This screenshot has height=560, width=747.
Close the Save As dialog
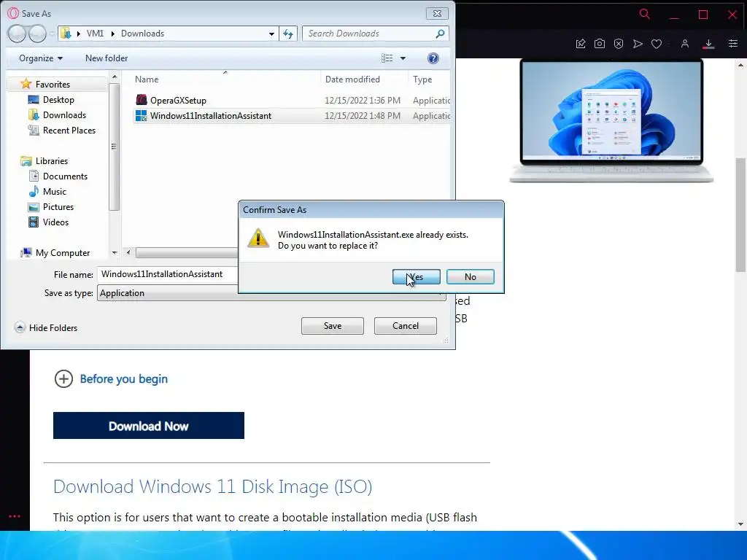(x=437, y=13)
